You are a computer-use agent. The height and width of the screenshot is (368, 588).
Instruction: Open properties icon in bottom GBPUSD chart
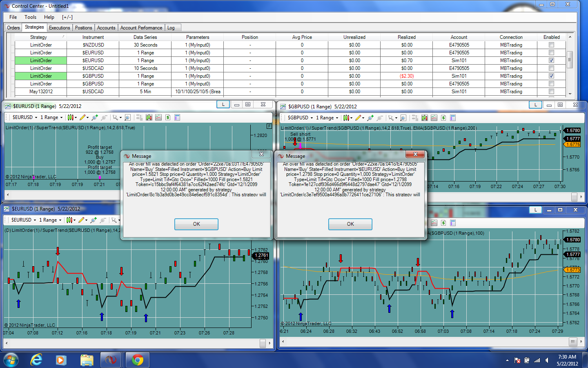pos(453,223)
